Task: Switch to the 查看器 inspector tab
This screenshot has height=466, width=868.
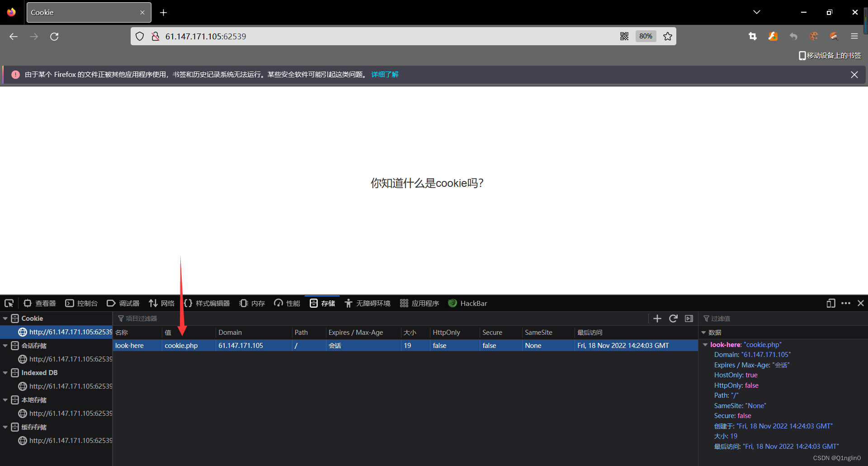Action: [40, 304]
